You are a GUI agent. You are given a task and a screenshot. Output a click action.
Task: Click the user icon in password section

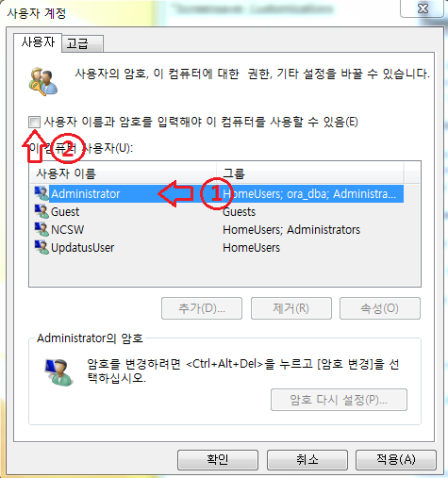[58, 372]
